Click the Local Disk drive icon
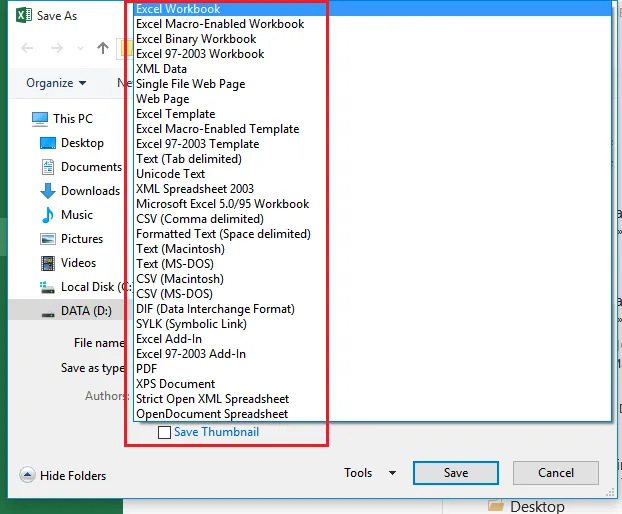Viewport: 622px width, 514px height. (47, 287)
